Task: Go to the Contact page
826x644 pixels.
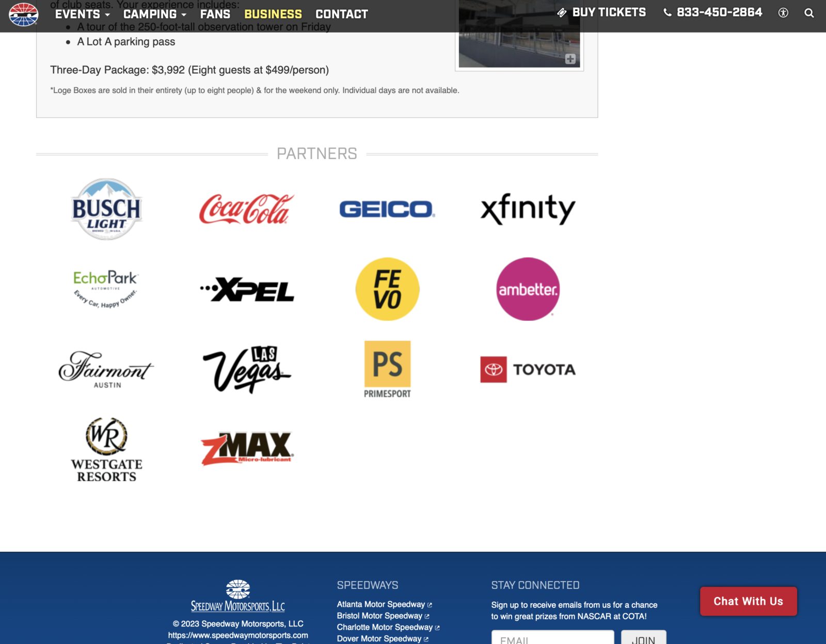Action: pos(341,14)
